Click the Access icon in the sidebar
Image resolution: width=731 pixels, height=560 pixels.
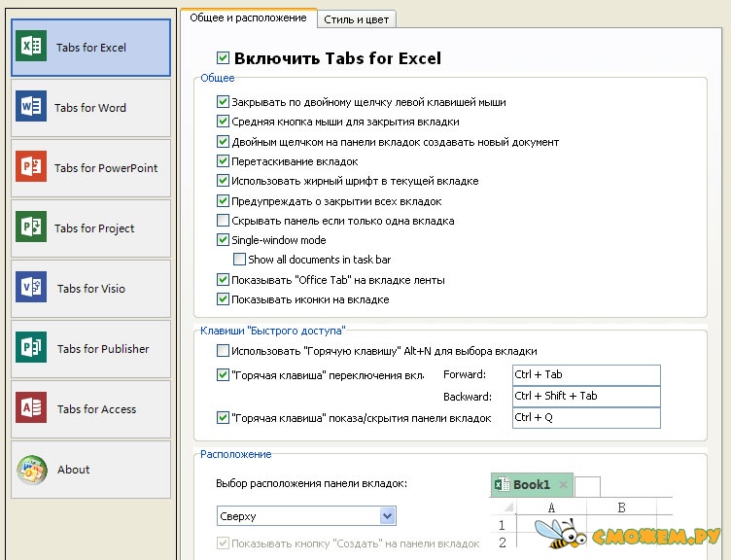click(31, 407)
